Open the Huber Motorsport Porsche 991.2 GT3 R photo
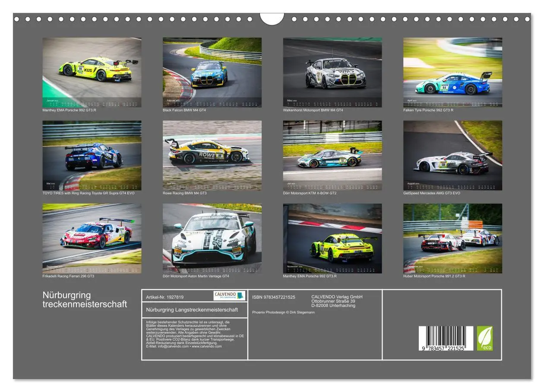 click(x=452, y=238)
